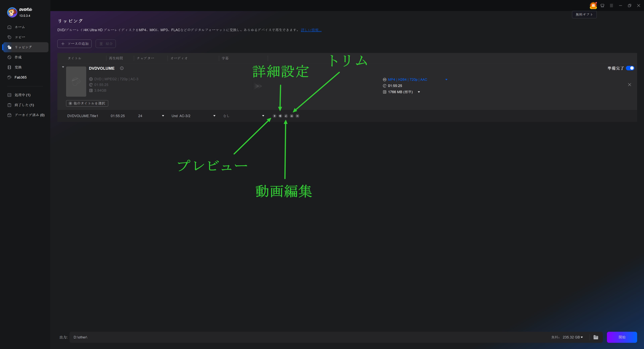This screenshot has height=349, width=644.
Task: Remove DVDVOLUME.Title1 with the X icon
Action: click(297, 116)
